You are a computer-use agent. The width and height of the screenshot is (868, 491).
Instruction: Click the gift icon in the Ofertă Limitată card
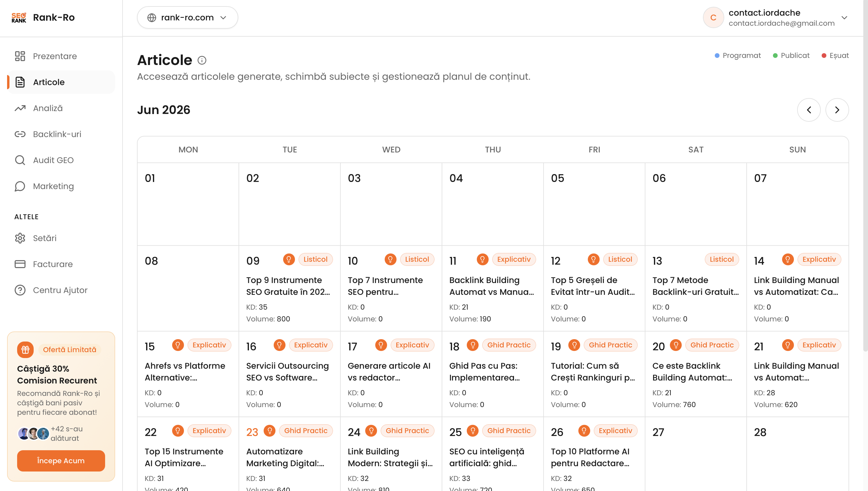[25, 350]
